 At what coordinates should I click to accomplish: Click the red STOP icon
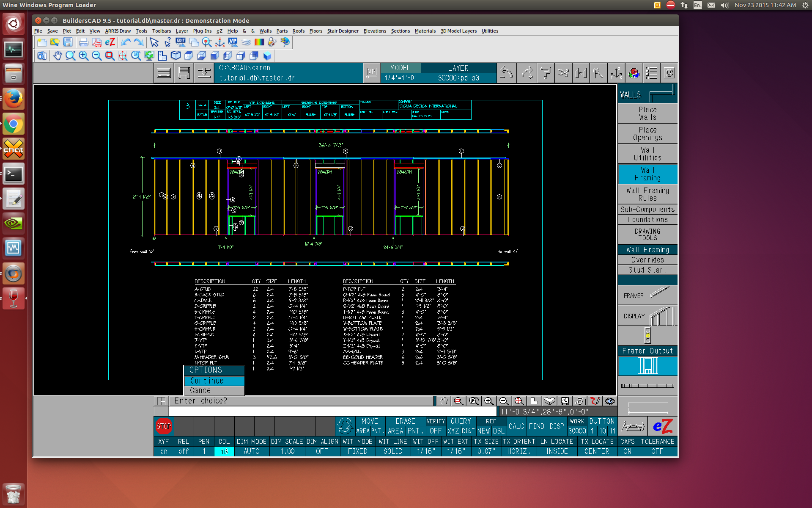164,426
